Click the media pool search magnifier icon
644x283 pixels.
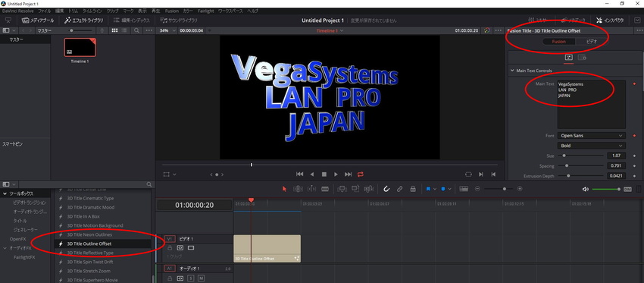tap(136, 30)
